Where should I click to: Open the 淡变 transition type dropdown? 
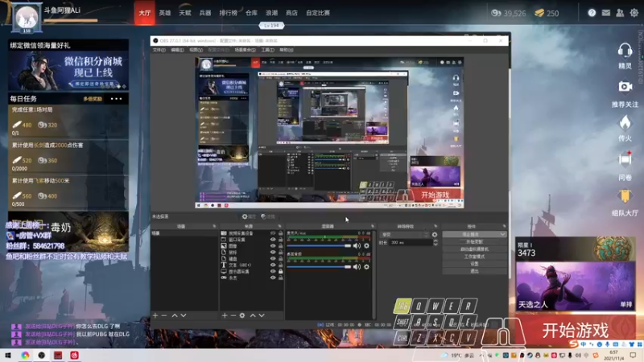[x=404, y=235]
